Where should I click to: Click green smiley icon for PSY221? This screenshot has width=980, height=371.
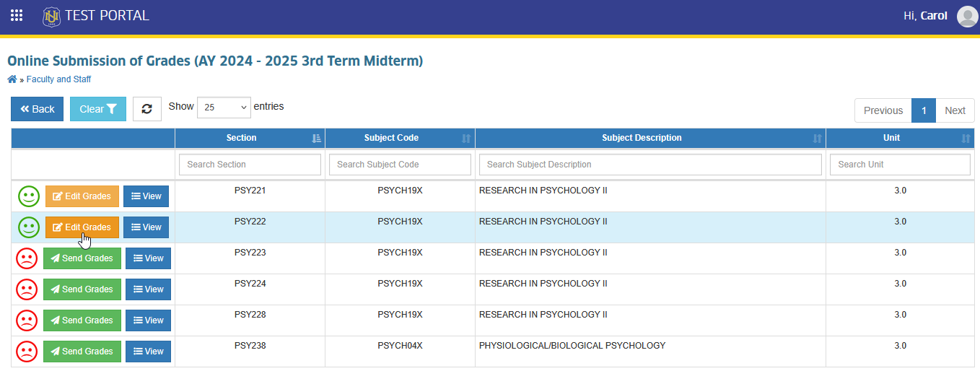tap(29, 196)
